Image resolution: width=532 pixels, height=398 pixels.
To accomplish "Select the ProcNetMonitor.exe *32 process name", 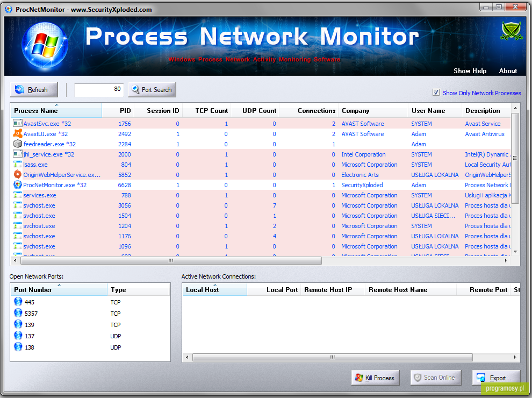I will coord(55,184).
